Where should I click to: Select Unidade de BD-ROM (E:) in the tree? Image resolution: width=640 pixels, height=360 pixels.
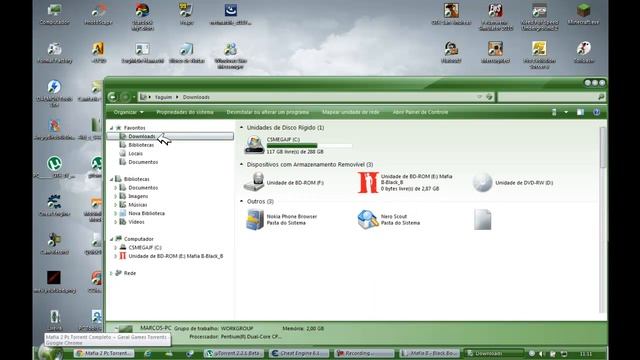click(176, 256)
